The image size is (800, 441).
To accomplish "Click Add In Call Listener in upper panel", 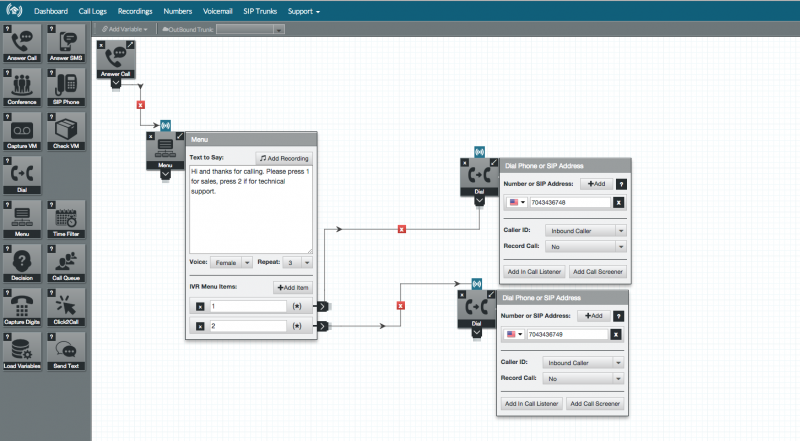I will coord(534,272).
